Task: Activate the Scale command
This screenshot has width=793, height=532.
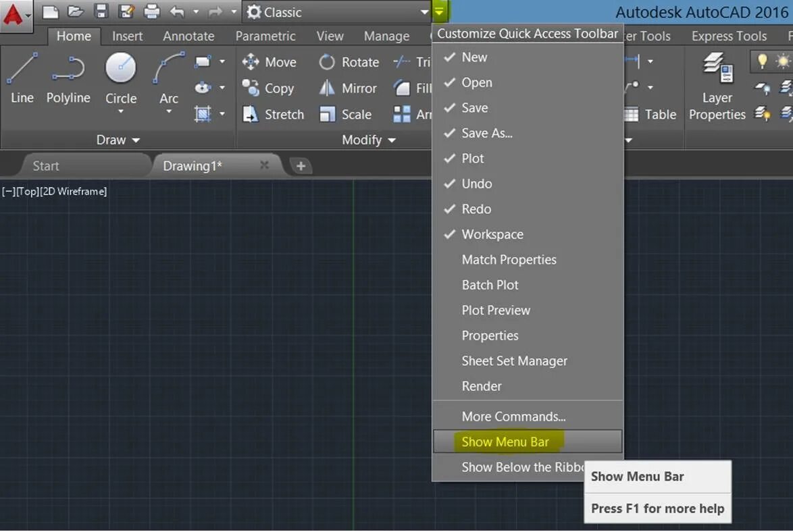Action: click(x=345, y=114)
